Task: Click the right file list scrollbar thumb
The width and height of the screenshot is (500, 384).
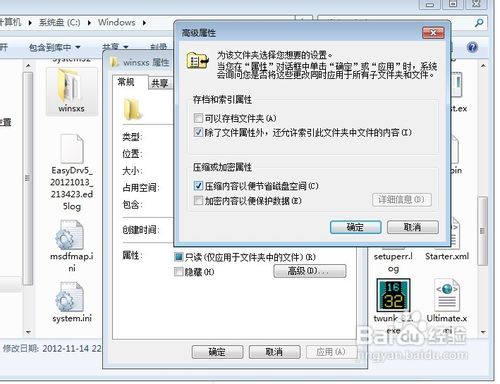Action: coord(482,231)
